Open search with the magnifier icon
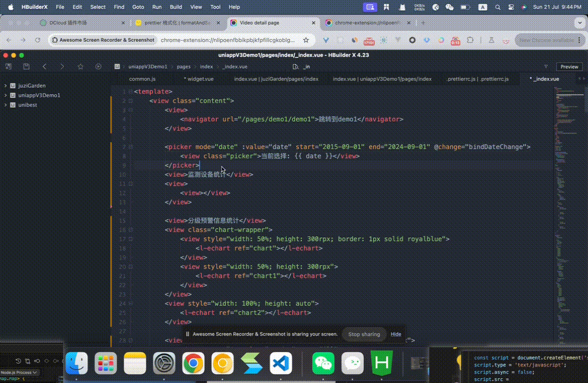 point(497,7)
